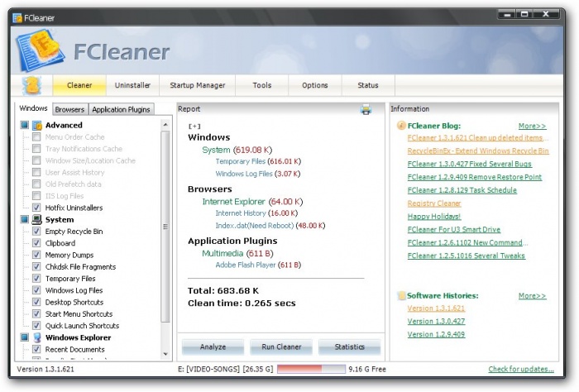
Task: Open the FCleaner Blog More>> link
Action: [532, 126]
